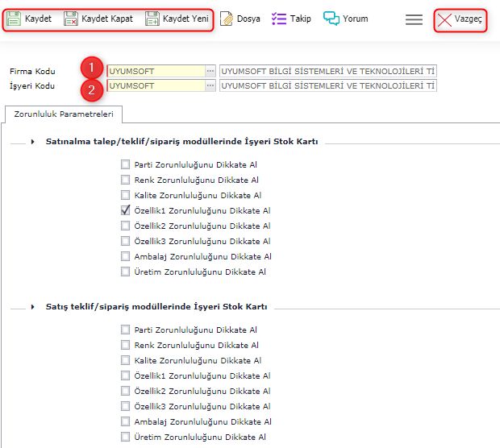This screenshot has height=448, width=500.
Task: Click the İşyeri Kodu input field
Action: (155, 85)
